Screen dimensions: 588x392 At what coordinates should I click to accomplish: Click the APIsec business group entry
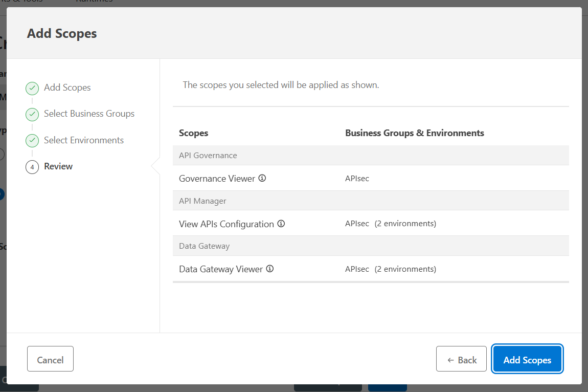pyautogui.click(x=356, y=178)
